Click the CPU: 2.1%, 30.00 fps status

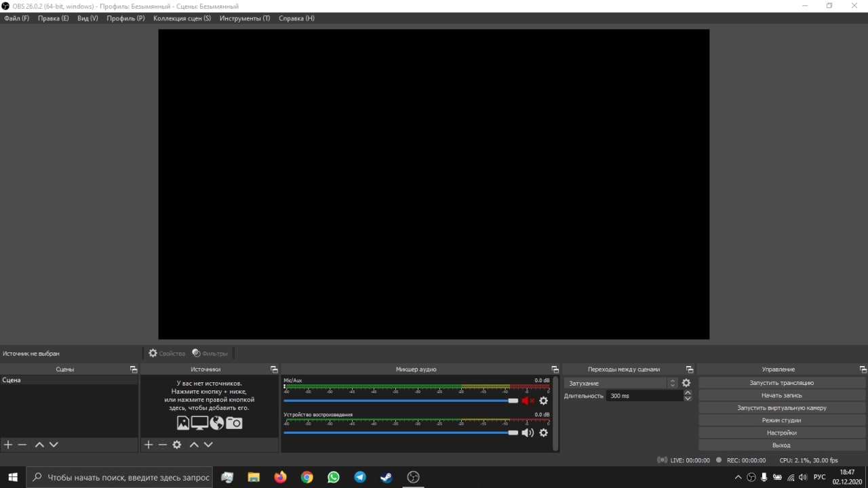tap(808, 460)
